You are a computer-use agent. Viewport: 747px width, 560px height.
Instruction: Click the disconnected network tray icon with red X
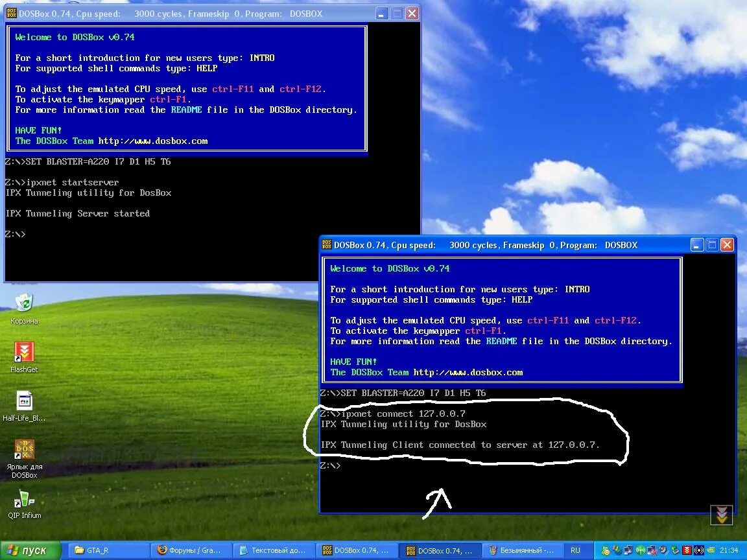click(x=652, y=550)
